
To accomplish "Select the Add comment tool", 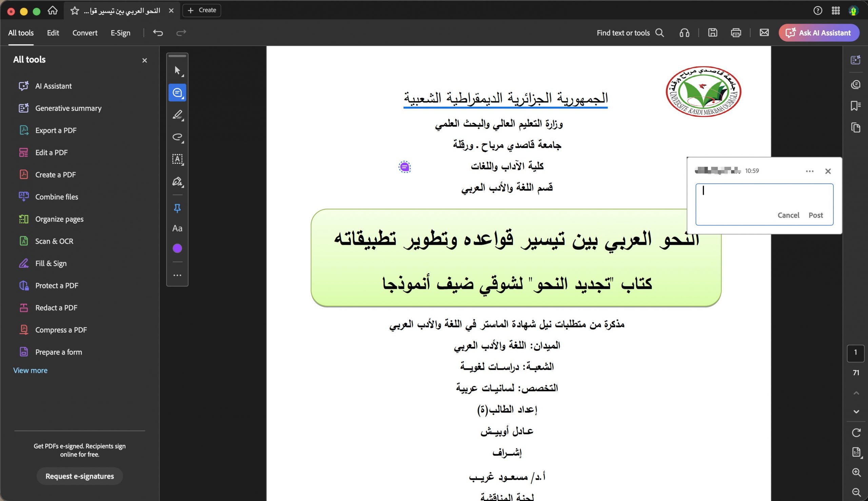I will pyautogui.click(x=177, y=93).
